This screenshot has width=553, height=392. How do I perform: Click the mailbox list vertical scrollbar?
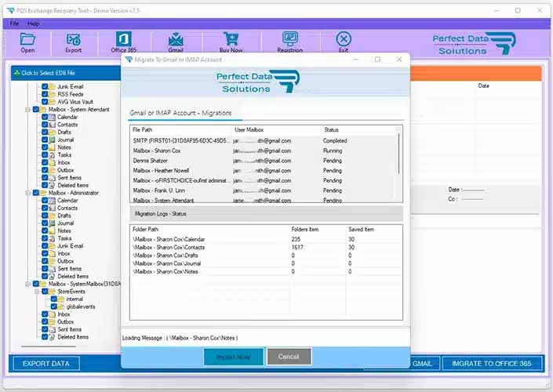[x=399, y=154]
